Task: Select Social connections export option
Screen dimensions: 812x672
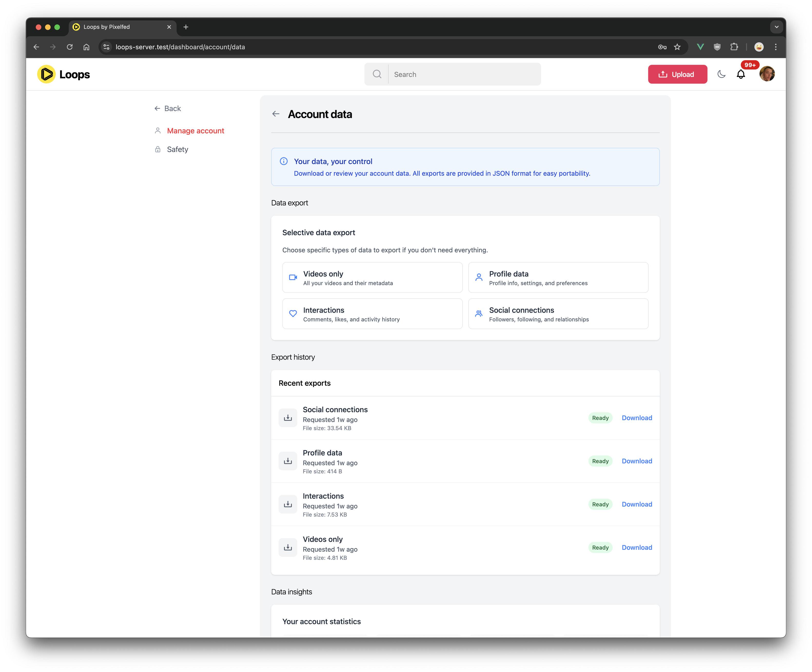Action: 558,314
